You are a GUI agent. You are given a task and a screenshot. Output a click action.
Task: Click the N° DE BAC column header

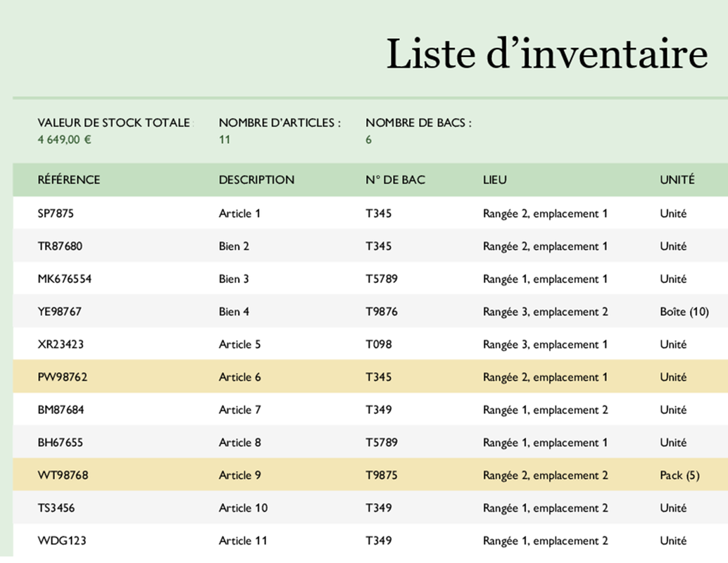click(x=395, y=179)
